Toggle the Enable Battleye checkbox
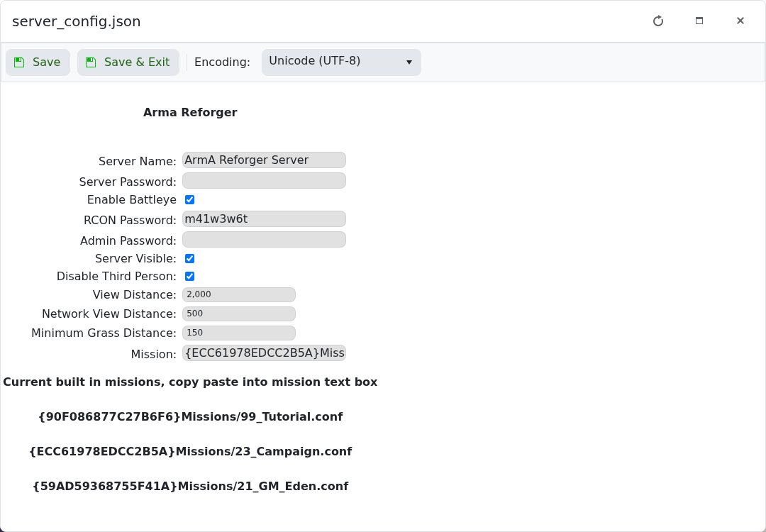 pyautogui.click(x=189, y=200)
